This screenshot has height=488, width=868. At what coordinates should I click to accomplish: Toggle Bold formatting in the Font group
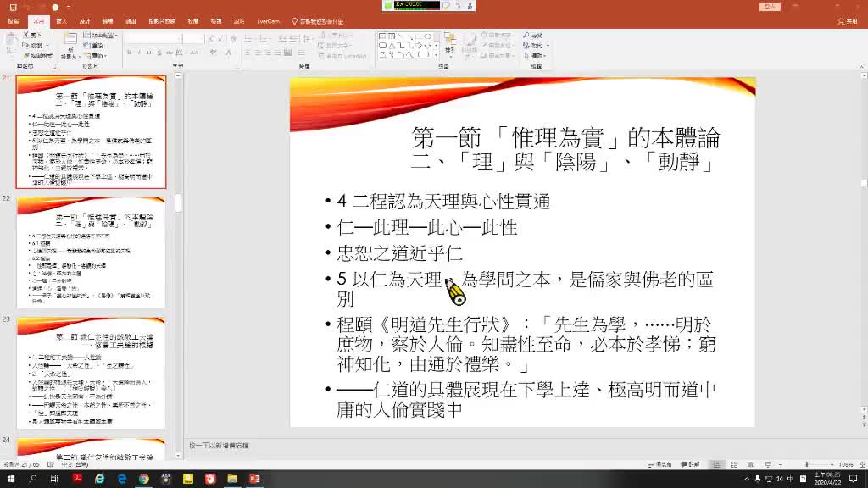(x=129, y=53)
